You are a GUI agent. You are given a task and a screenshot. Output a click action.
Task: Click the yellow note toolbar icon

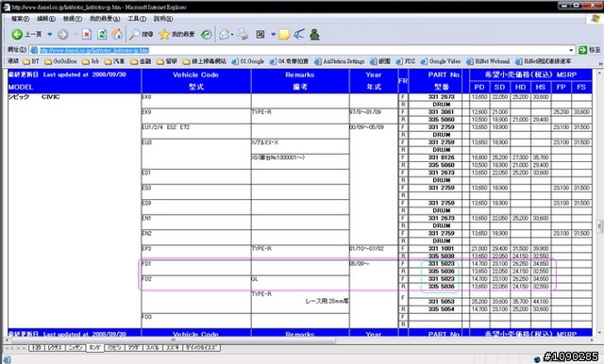pyautogui.click(x=284, y=35)
